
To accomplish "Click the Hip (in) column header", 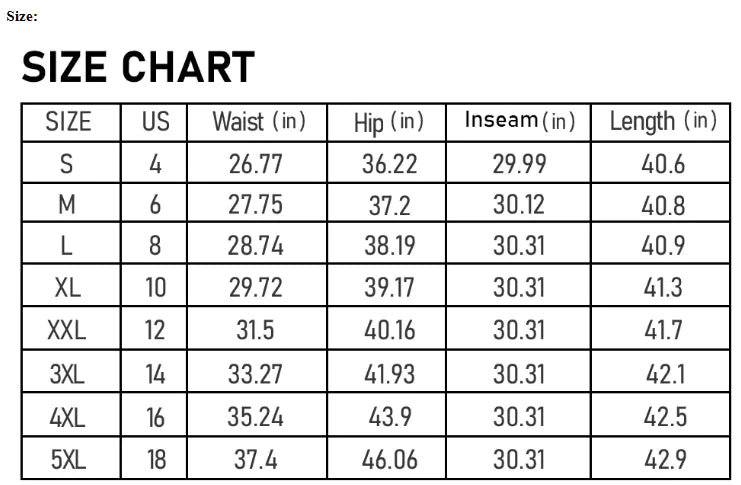I will point(389,122).
